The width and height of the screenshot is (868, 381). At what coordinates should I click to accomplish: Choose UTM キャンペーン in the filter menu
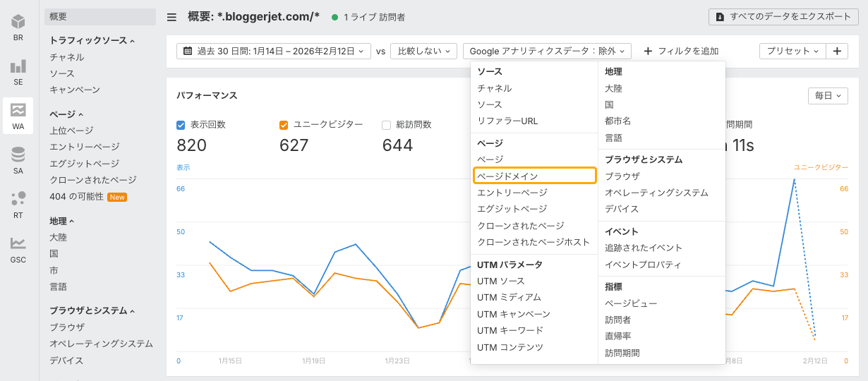[x=514, y=314]
